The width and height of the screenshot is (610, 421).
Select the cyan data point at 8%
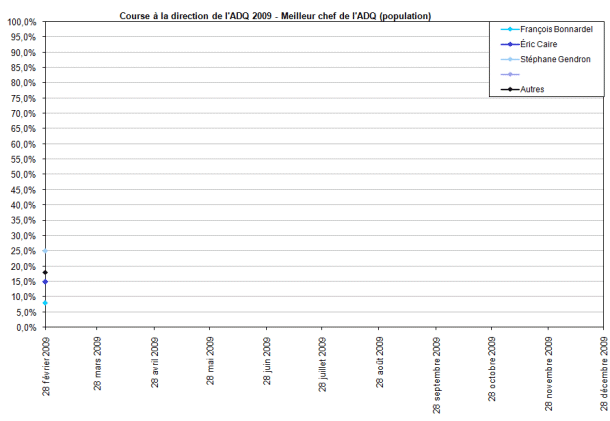point(45,302)
